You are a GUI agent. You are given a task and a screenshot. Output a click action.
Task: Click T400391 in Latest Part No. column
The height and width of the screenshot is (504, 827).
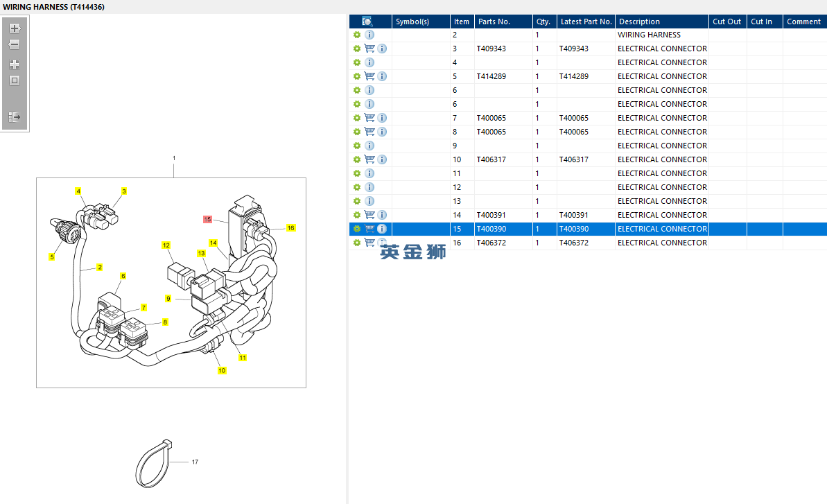(574, 215)
